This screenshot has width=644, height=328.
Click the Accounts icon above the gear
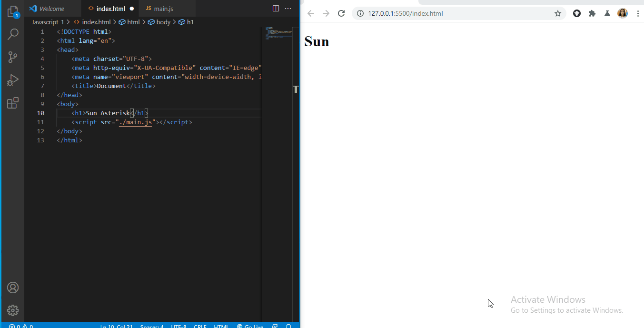(x=13, y=288)
